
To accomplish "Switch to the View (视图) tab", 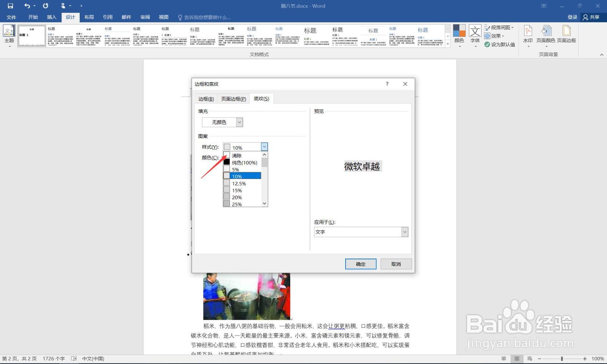I will pos(164,17).
